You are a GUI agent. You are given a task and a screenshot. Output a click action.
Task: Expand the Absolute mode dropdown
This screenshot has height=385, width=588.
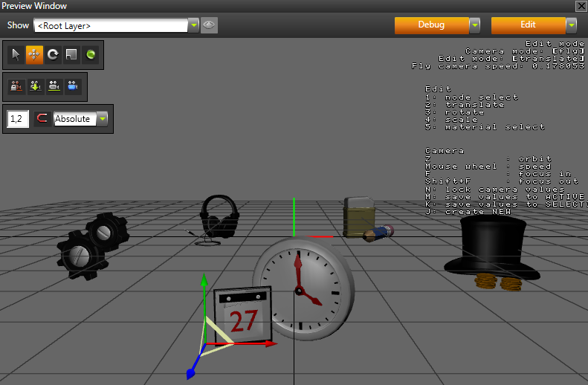tap(102, 118)
